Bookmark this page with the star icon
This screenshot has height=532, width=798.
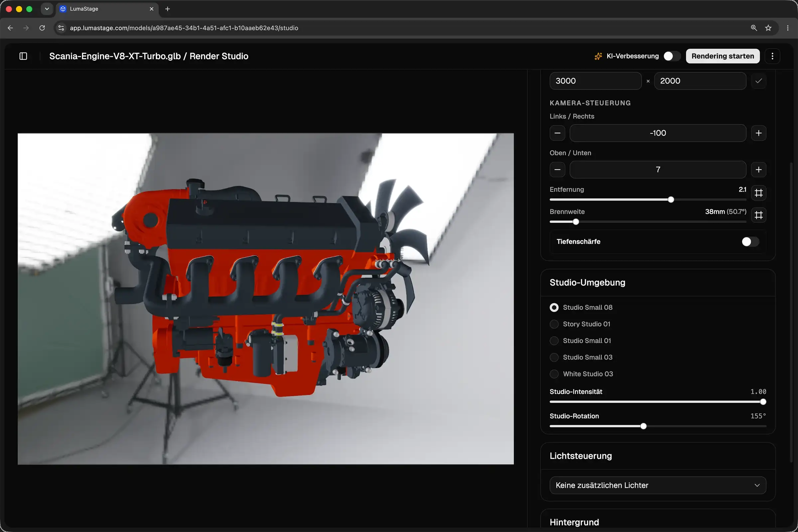coord(768,28)
